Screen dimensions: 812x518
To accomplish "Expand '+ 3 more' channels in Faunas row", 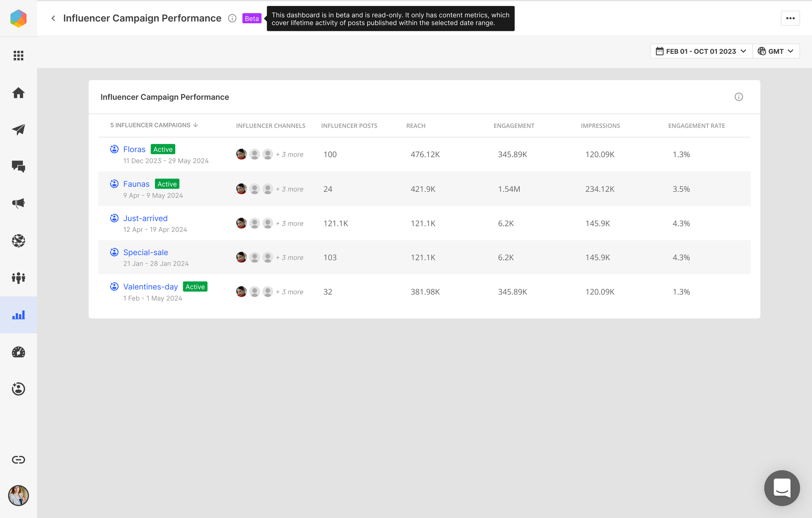I will 289,189.
